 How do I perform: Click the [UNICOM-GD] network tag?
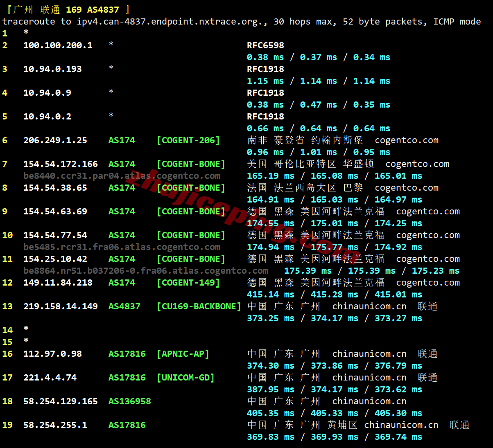[x=185, y=378]
